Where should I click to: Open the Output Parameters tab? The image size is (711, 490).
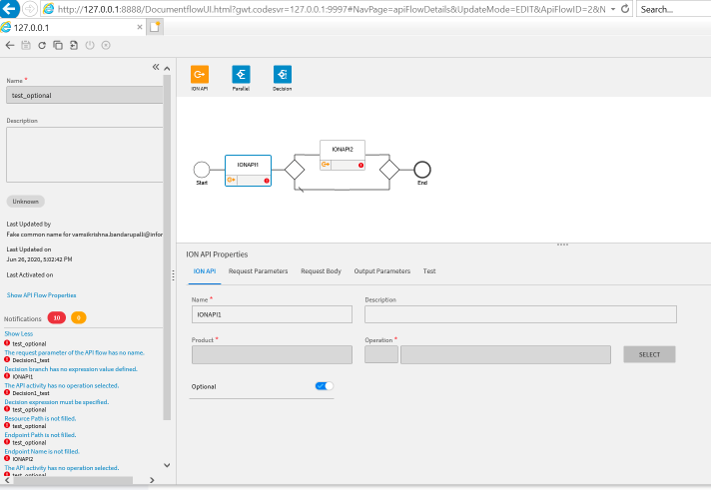pyautogui.click(x=382, y=271)
